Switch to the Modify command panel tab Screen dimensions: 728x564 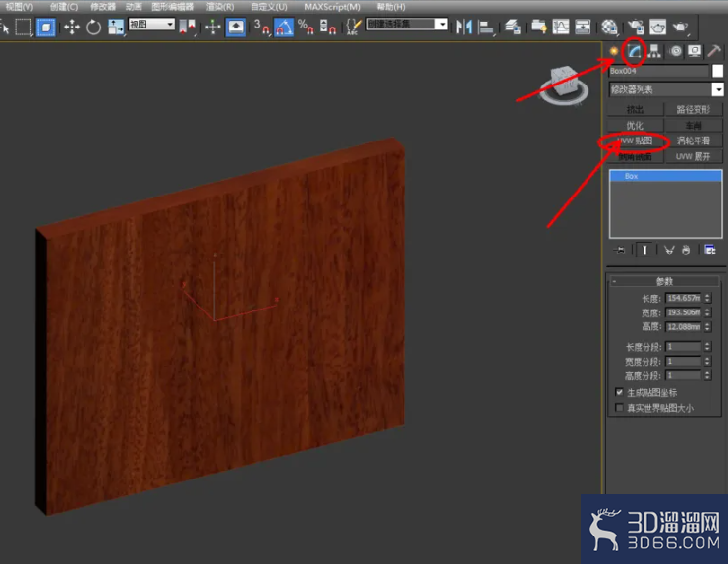click(635, 51)
